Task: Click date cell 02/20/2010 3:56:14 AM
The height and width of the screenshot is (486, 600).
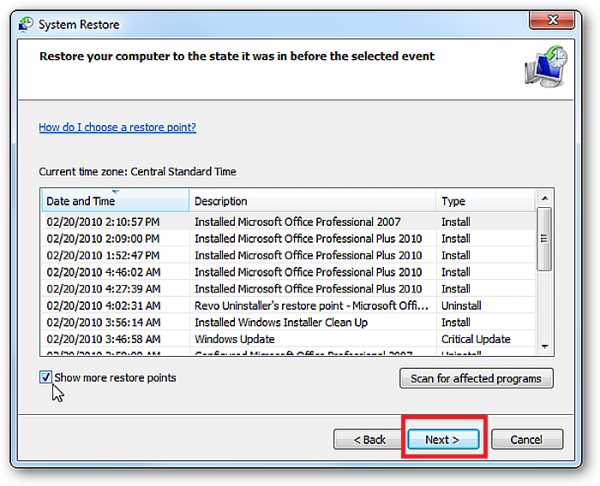Action: pyautogui.click(x=103, y=322)
